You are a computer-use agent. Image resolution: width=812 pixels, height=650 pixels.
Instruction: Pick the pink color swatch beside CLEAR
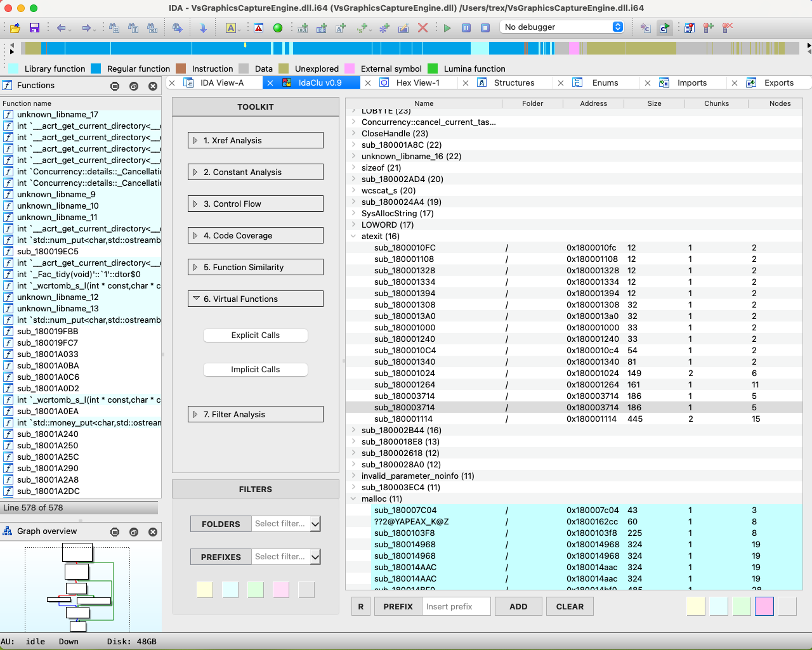click(764, 606)
